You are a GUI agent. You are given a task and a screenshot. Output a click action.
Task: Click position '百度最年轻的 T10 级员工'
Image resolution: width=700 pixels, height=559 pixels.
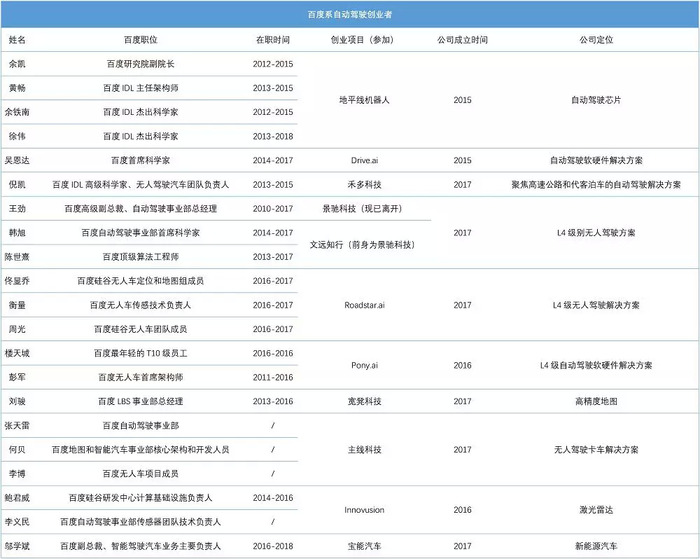(x=141, y=353)
